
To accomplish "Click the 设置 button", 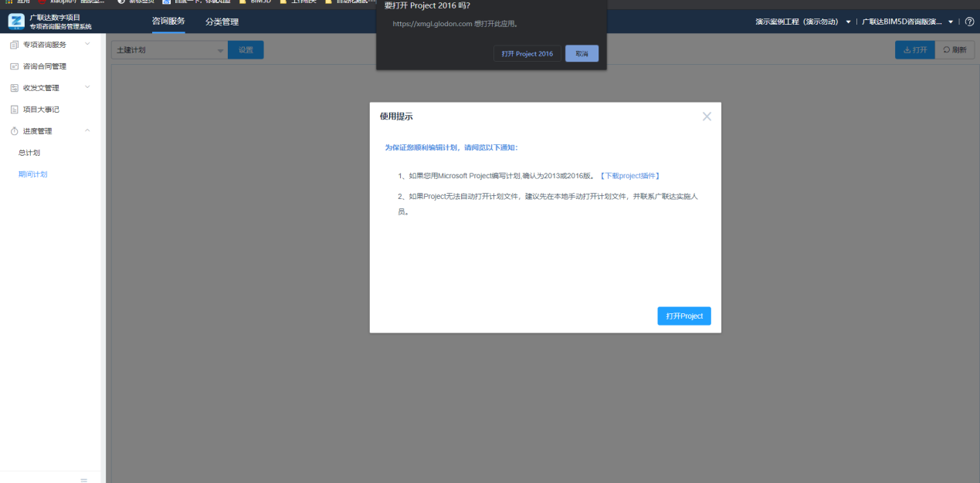I will tap(246, 50).
